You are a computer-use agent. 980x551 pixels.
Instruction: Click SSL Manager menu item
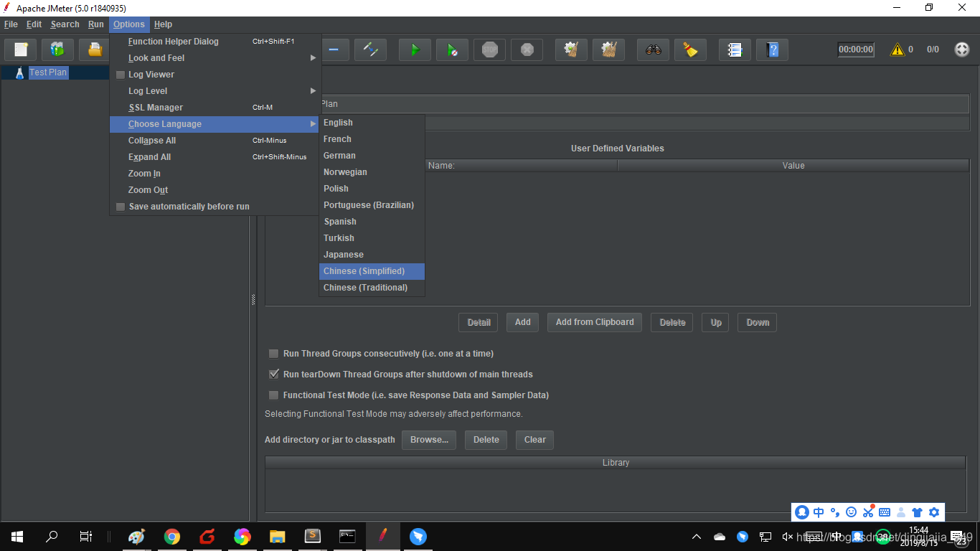(214, 108)
